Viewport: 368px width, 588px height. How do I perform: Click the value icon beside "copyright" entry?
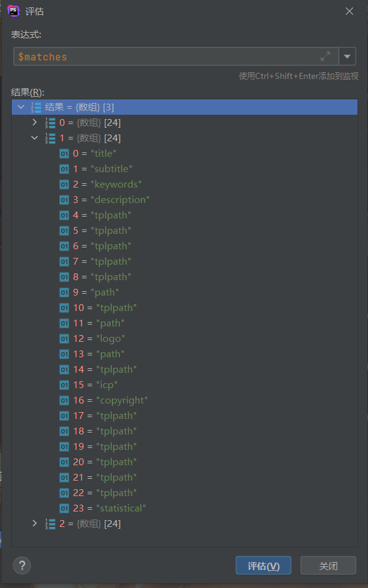coord(64,400)
